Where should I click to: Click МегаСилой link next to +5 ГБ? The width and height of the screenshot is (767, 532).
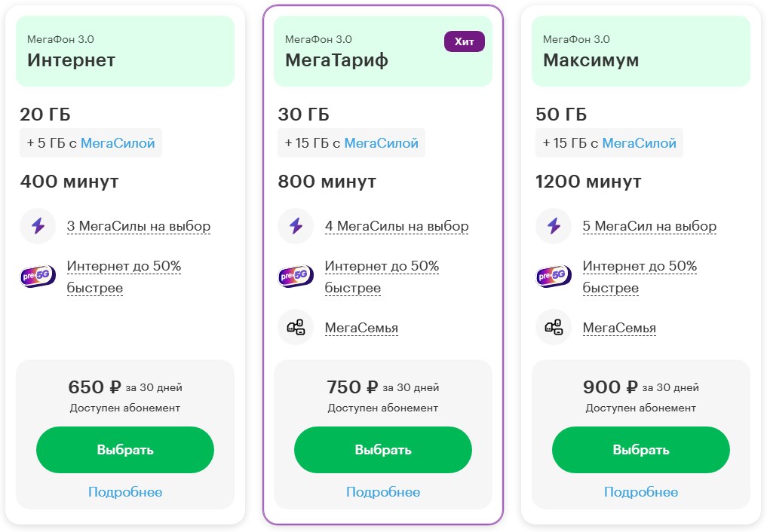tap(118, 142)
